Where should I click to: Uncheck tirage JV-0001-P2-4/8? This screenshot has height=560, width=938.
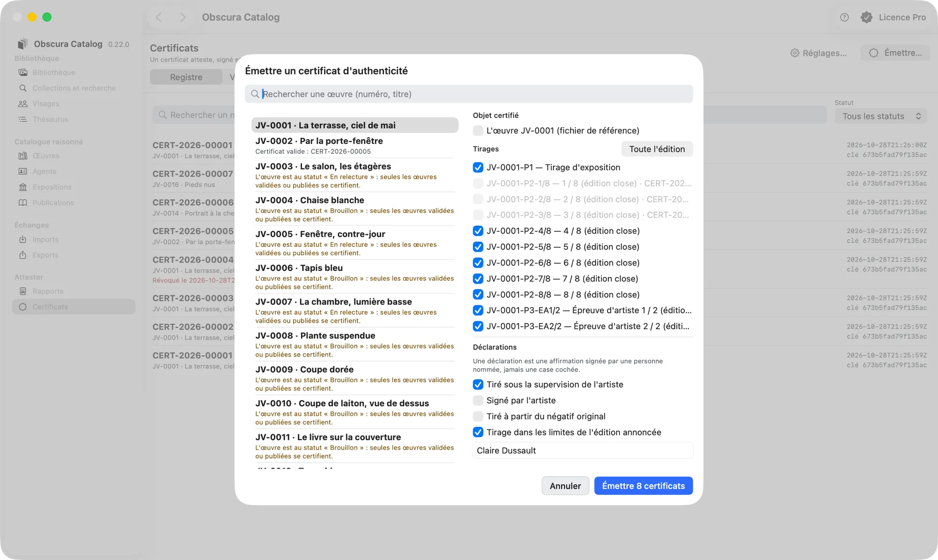click(478, 231)
